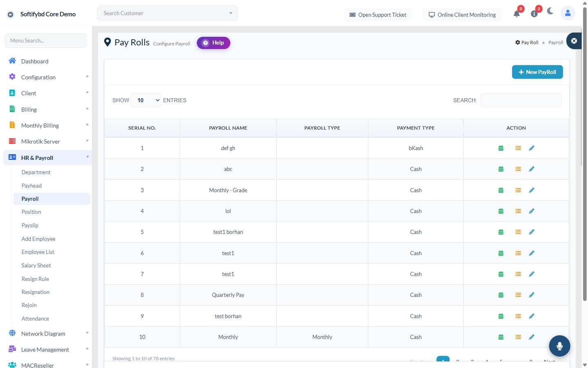Collapse the HR & Payroll menu section
This screenshot has height=368, width=588.
pos(48,158)
